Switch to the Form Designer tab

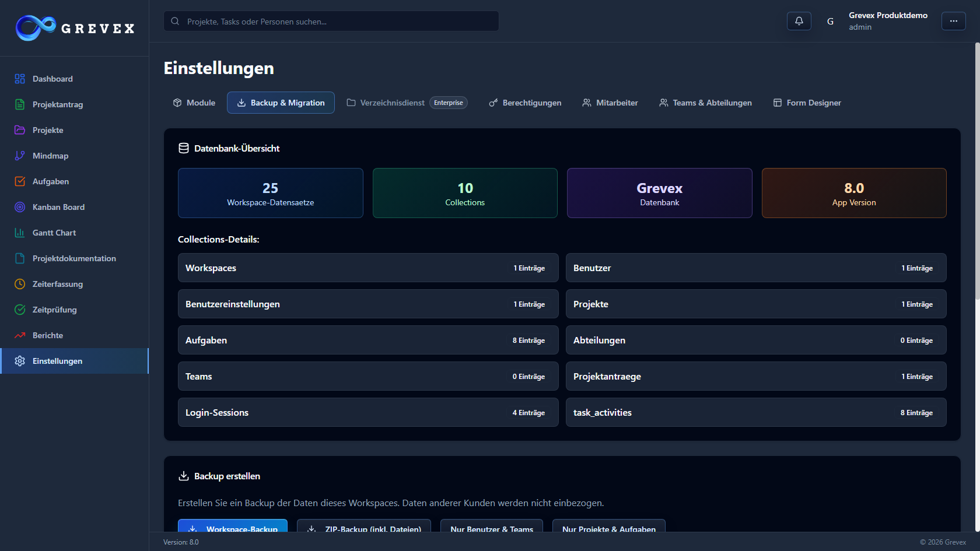(807, 103)
